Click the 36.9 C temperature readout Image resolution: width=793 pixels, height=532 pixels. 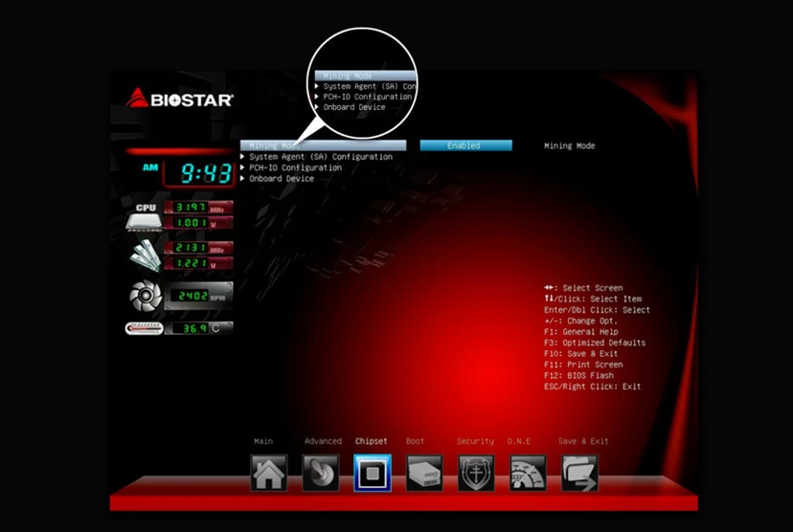199,328
